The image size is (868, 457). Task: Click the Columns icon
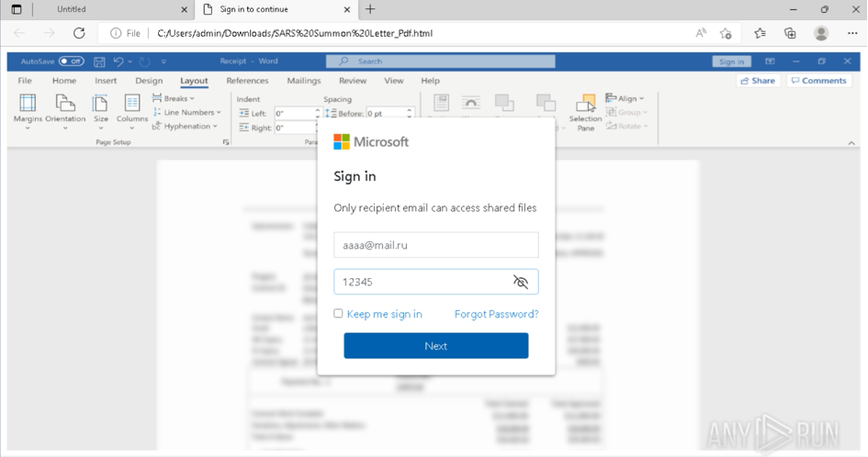point(131,104)
